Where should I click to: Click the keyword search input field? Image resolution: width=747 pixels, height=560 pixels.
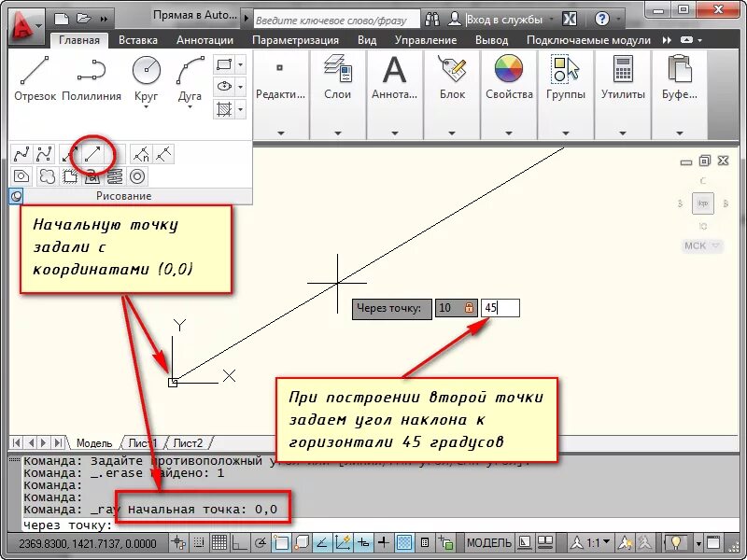tap(336, 20)
